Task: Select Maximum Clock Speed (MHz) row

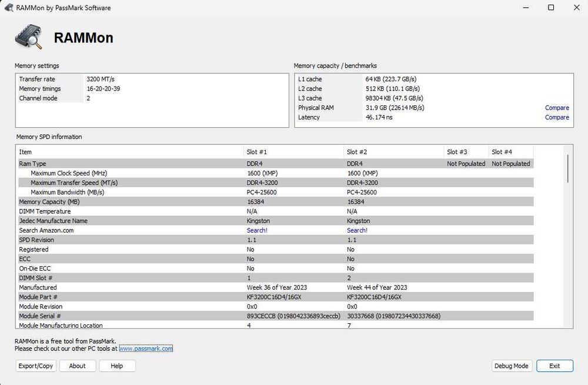Action: (x=276, y=173)
